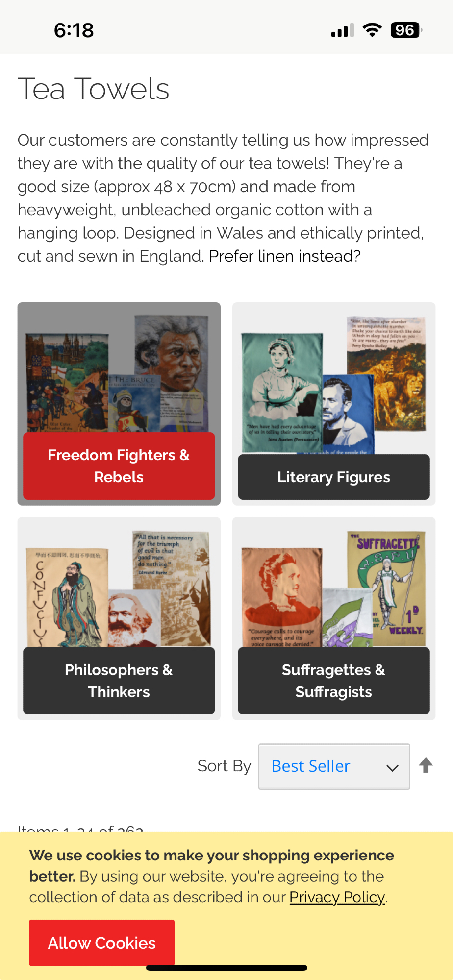
Task: Tap the Jane Austen tea towel image
Action: pyautogui.click(x=282, y=393)
